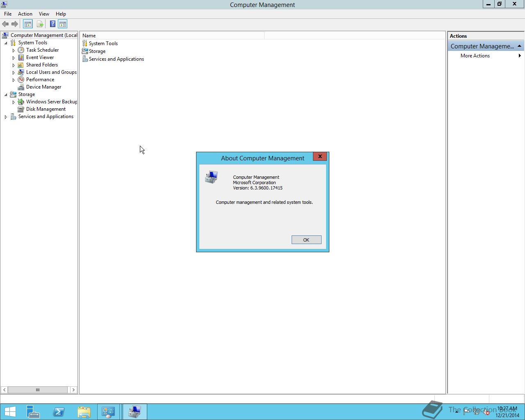Launch PowerShell from taskbar
This screenshot has width=525, height=420.
pos(59,411)
